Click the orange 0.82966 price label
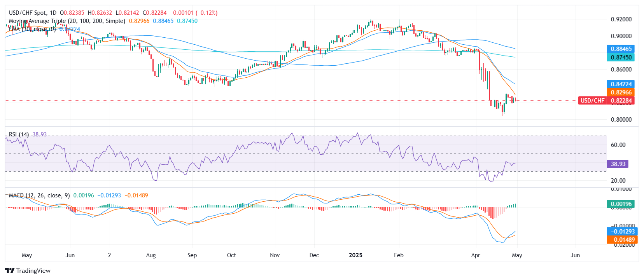The width and height of the screenshot is (644, 279). 621,92
